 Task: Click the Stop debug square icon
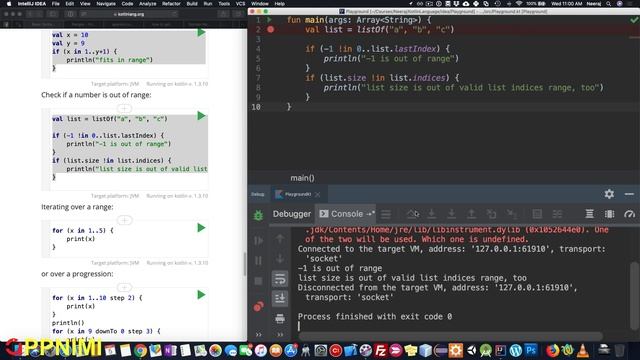tap(258, 281)
